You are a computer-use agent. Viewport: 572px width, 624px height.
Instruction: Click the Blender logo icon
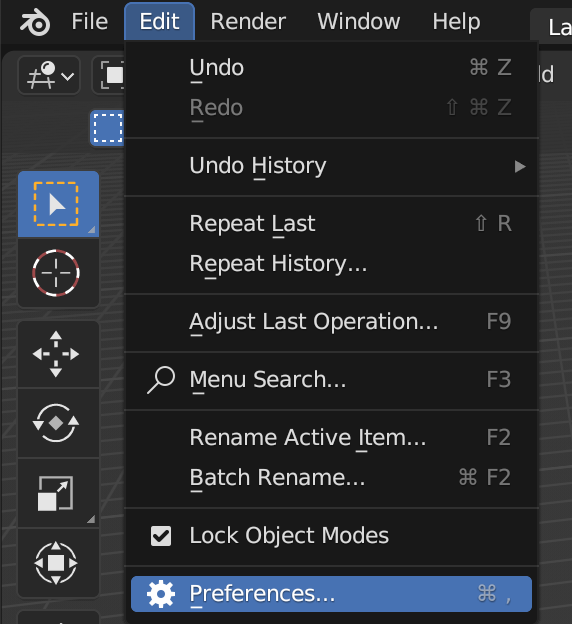35,22
